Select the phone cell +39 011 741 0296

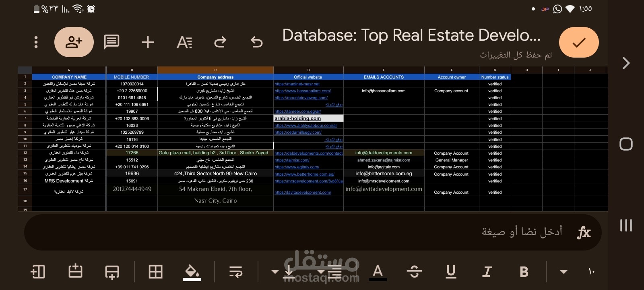[x=132, y=167]
